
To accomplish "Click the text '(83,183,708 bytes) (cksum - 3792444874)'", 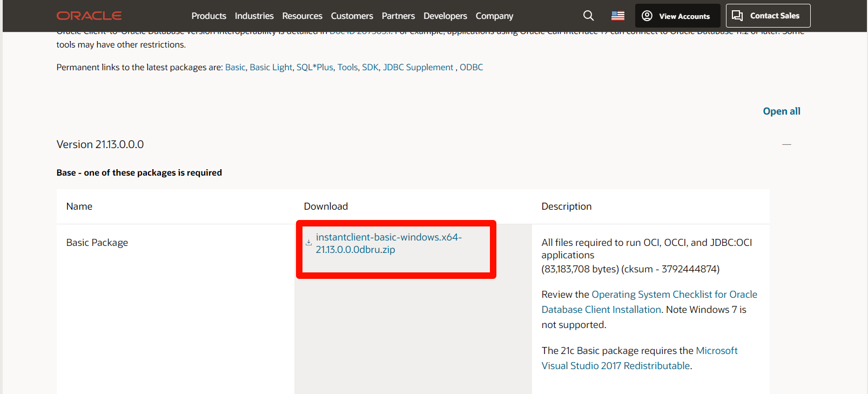I will (631, 269).
